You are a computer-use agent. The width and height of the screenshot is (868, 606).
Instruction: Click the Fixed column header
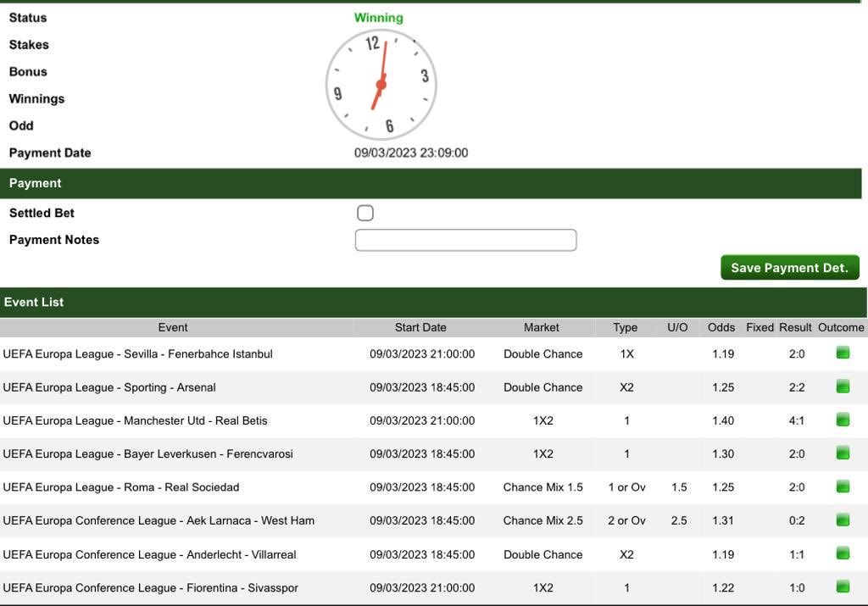pyautogui.click(x=759, y=328)
